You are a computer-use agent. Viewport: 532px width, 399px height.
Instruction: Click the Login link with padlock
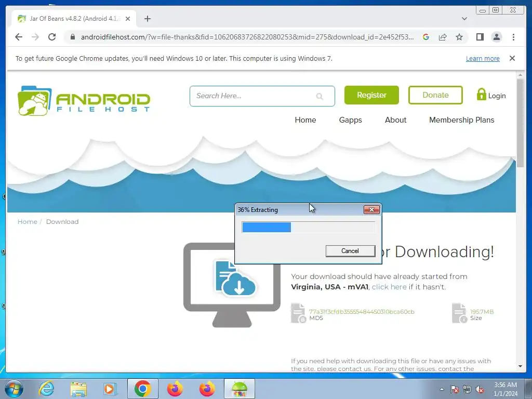[x=491, y=95]
